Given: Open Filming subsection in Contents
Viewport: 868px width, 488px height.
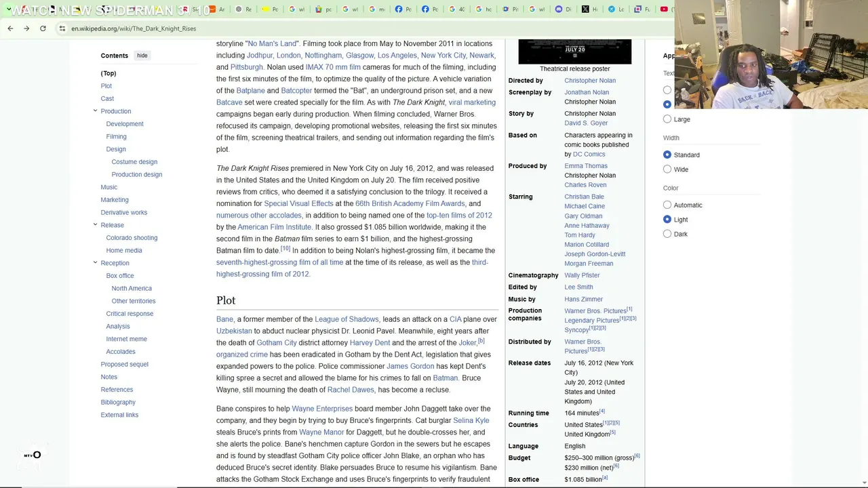Looking at the screenshot, I should (116, 137).
